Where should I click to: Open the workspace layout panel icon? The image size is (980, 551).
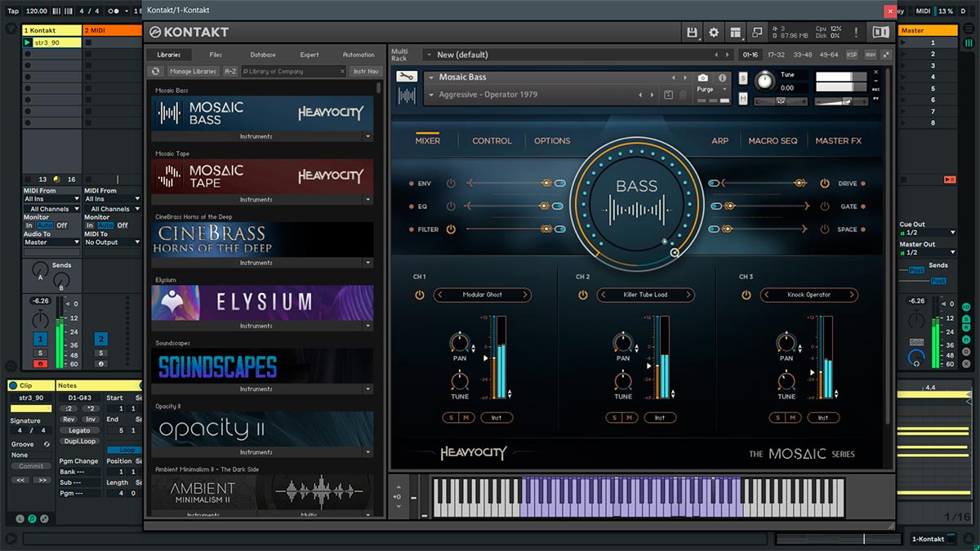point(736,32)
